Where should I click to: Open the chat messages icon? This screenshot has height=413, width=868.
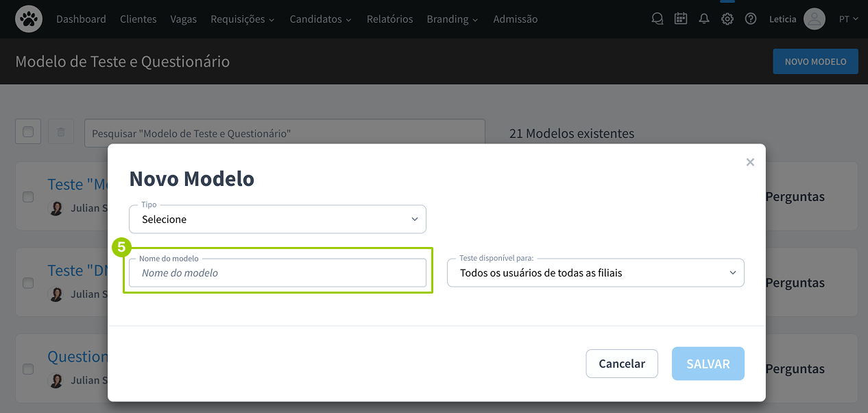coord(657,19)
